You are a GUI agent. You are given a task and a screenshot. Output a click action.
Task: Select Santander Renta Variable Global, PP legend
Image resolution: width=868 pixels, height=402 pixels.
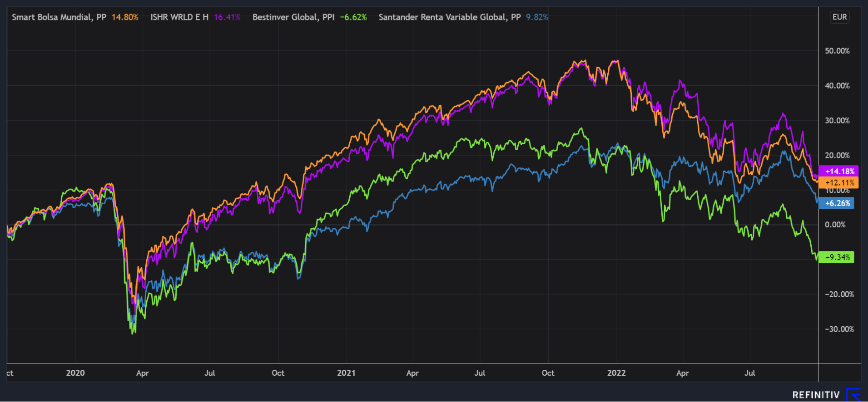(x=450, y=17)
